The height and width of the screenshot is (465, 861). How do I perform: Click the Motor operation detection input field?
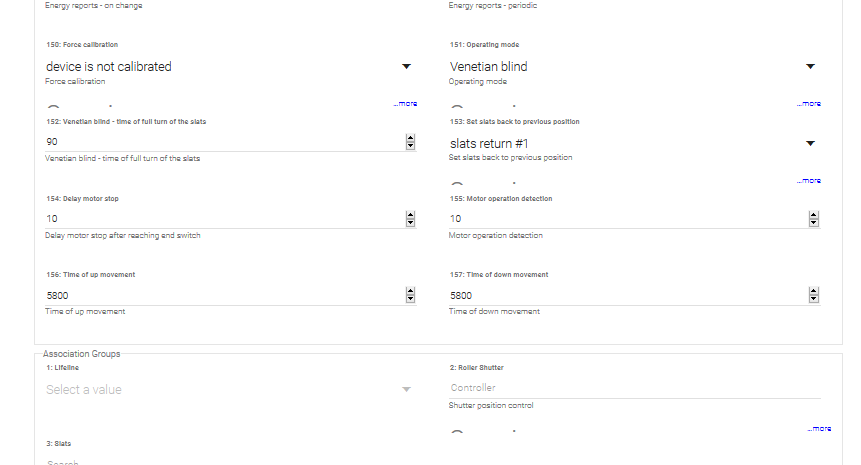[x=625, y=219]
